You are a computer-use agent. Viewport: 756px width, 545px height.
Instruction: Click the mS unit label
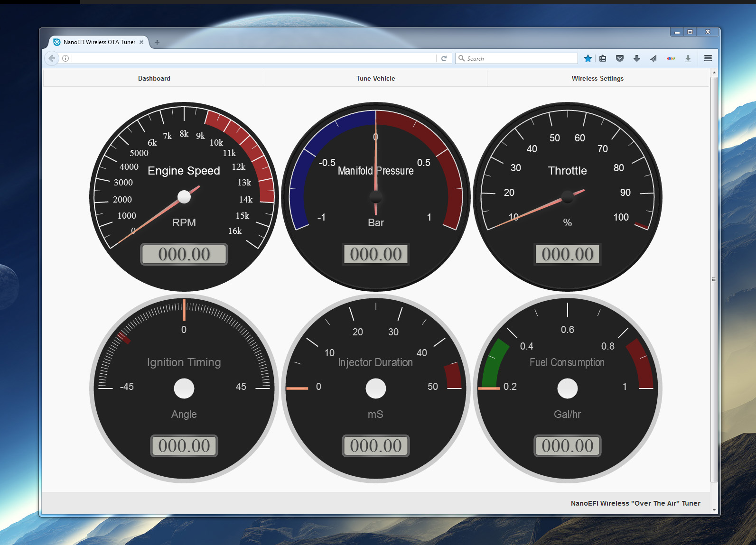click(375, 415)
